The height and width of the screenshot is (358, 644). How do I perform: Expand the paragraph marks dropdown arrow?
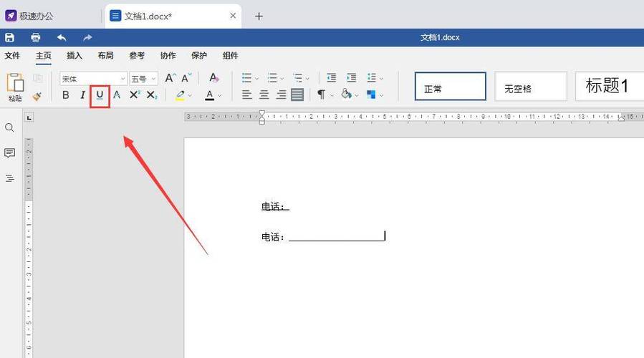pos(332,95)
